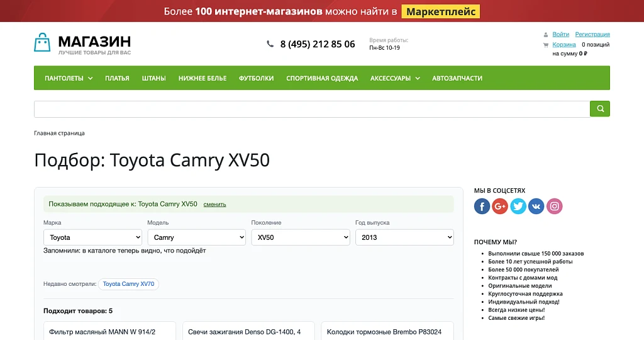Open the Фильтр масляный MANN W 914/2 product card
This screenshot has height=340, width=644.
coord(109,331)
